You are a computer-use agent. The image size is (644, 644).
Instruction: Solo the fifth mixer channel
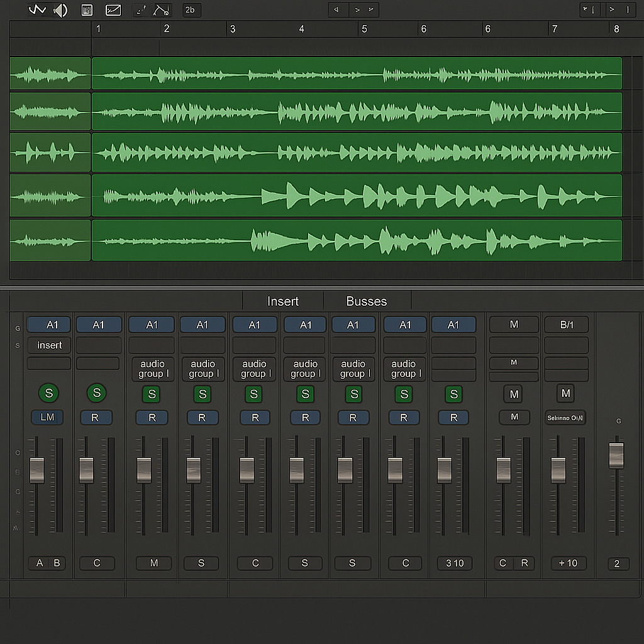(254, 394)
